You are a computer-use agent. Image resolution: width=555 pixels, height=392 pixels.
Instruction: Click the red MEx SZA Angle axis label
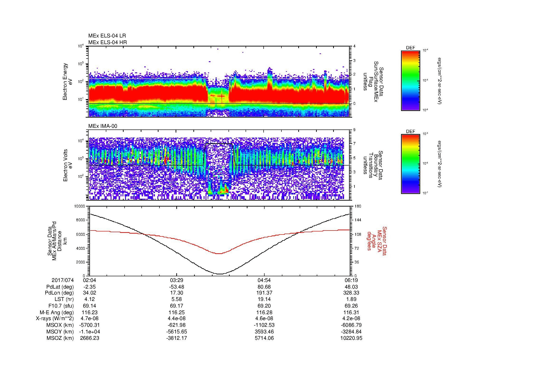[x=377, y=241]
